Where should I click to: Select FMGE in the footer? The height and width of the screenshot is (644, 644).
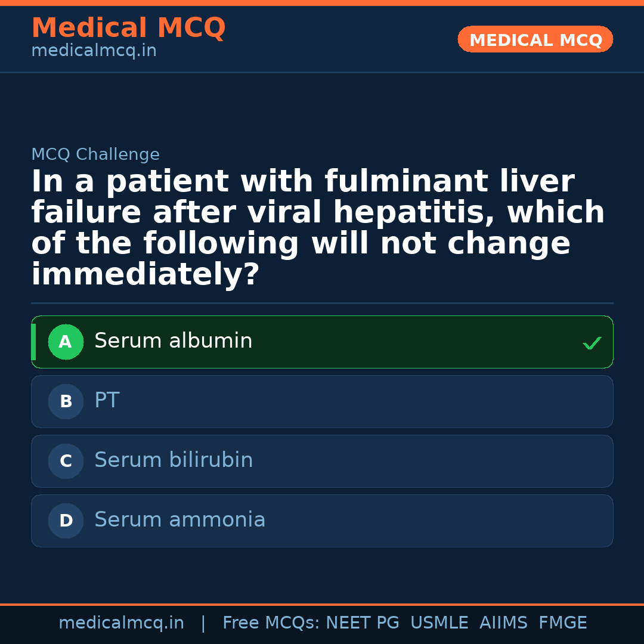click(x=562, y=623)
